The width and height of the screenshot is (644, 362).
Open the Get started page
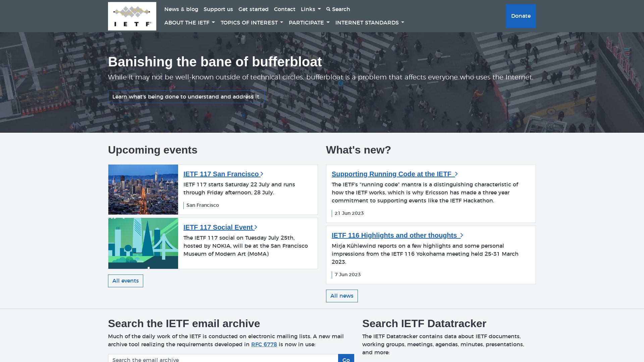coord(253,9)
